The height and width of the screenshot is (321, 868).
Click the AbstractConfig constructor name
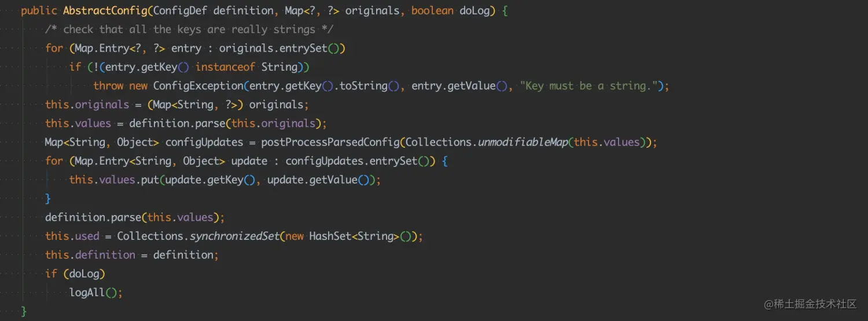(104, 11)
